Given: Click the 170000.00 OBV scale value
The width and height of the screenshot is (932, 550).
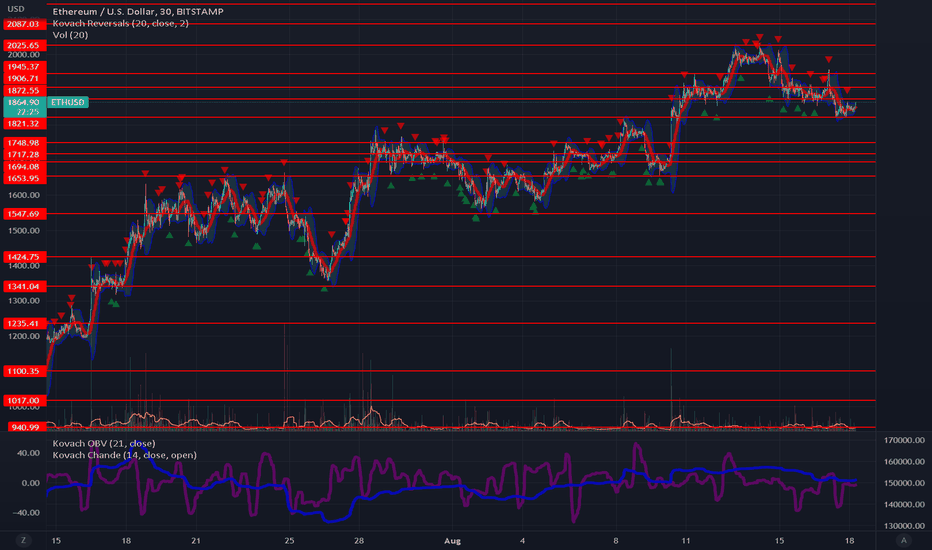Looking at the screenshot, I should click(905, 441).
